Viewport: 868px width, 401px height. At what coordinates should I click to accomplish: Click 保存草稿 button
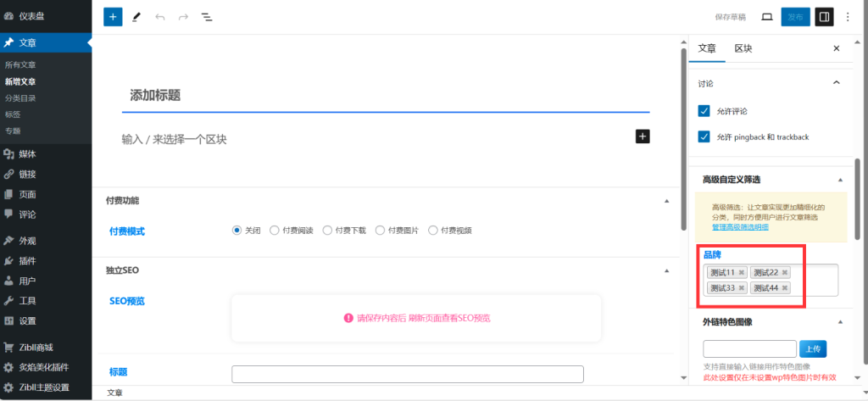click(x=730, y=17)
